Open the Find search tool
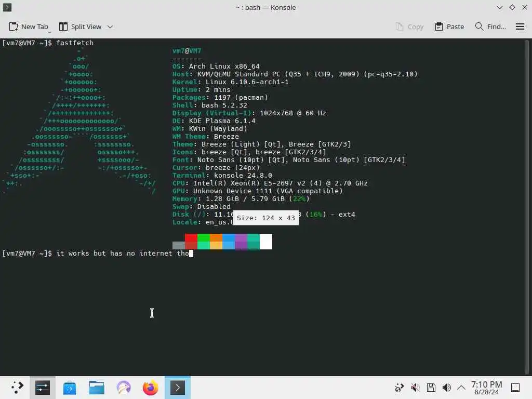Image resolution: width=532 pixels, height=399 pixels. (490, 27)
